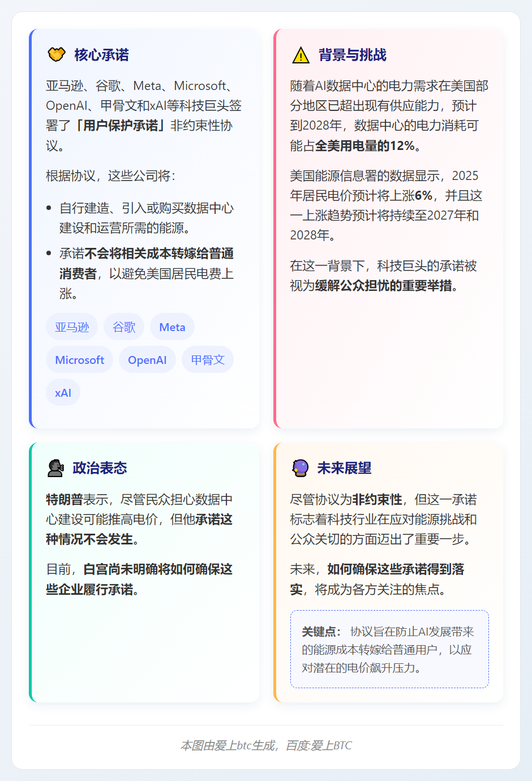The height and width of the screenshot is (781, 532).
Task: Click the footer text 本图由爱上btc生成
Action: pyautogui.click(x=228, y=745)
